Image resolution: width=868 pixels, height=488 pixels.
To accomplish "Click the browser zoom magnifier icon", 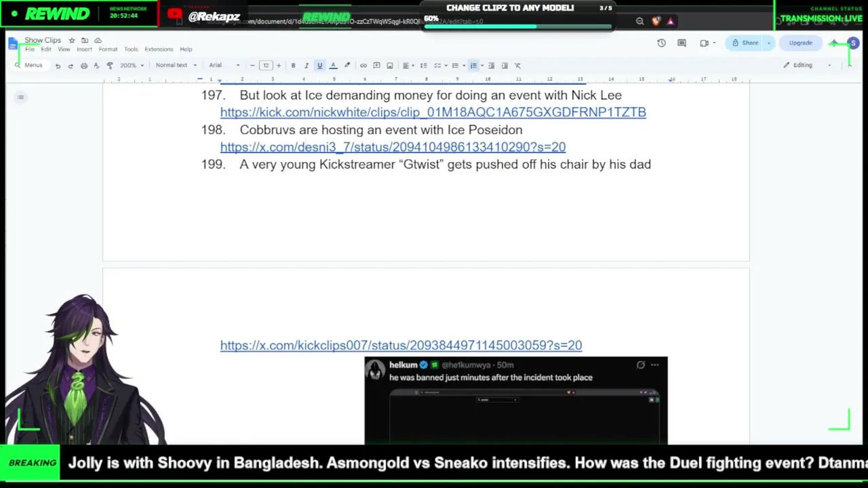I will click(x=639, y=22).
